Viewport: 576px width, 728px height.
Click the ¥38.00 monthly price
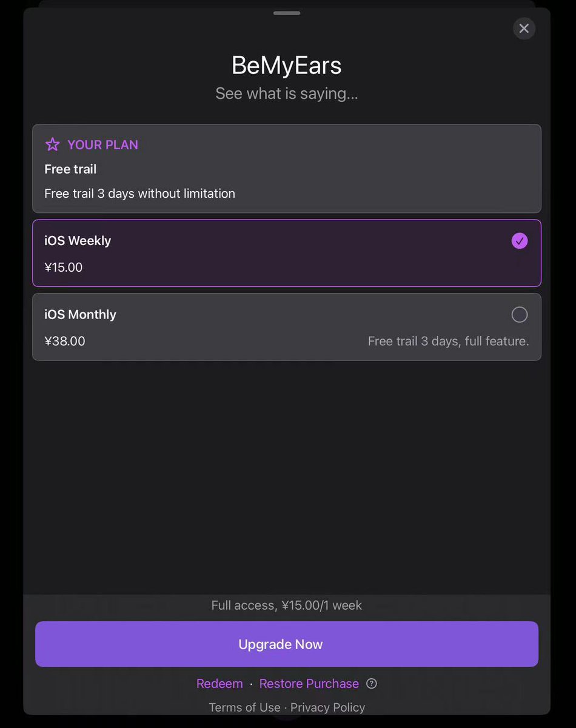[x=65, y=341]
